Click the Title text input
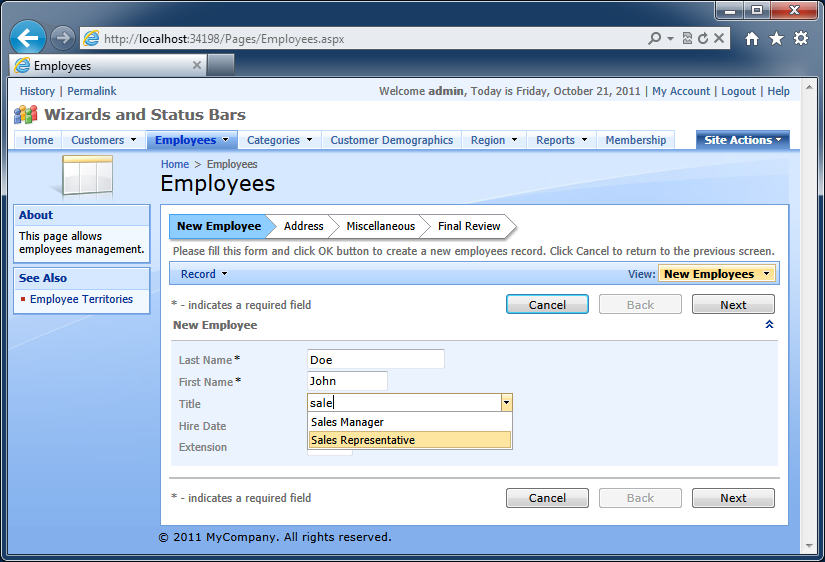The width and height of the screenshot is (825, 562). pos(404,403)
